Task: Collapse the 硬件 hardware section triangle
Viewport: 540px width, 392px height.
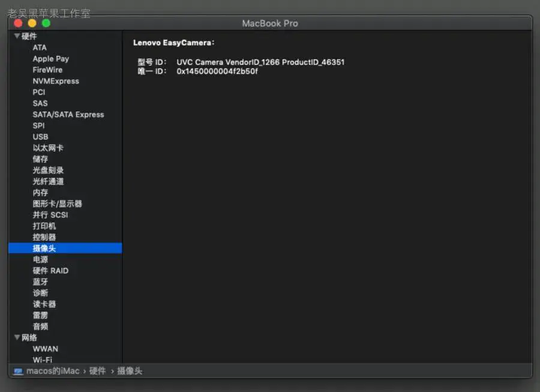Action: tap(17, 36)
